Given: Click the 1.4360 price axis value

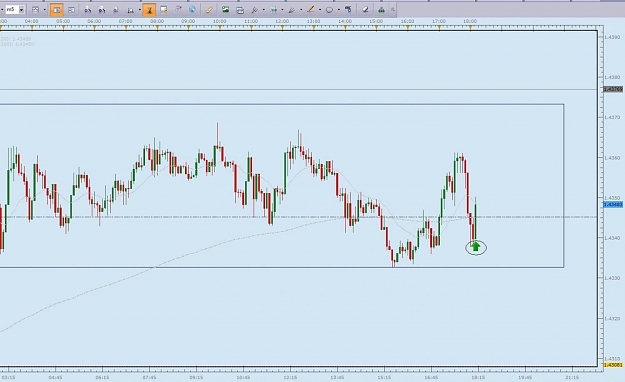Looking at the screenshot, I should (612, 158).
